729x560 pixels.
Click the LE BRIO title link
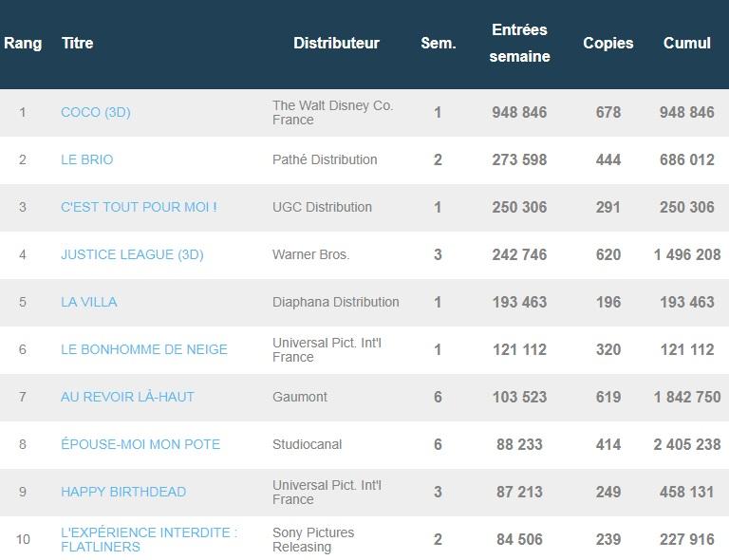[x=86, y=159]
